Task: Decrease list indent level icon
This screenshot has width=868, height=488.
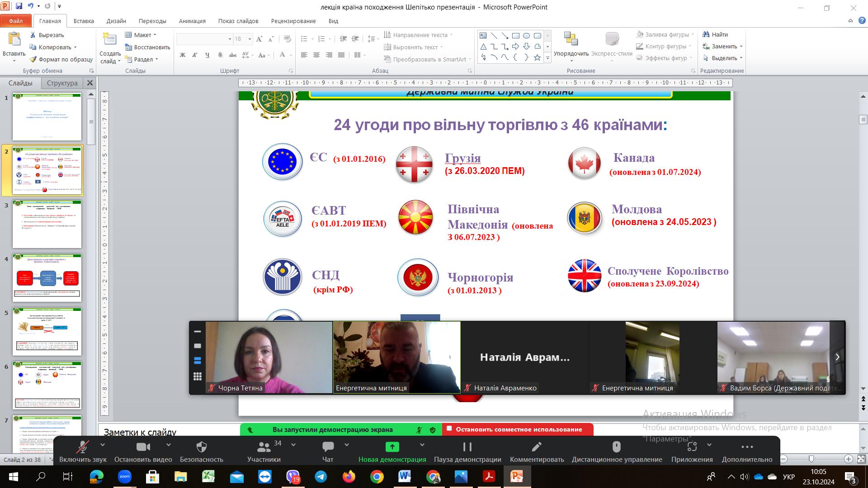Action: coord(343,39)
